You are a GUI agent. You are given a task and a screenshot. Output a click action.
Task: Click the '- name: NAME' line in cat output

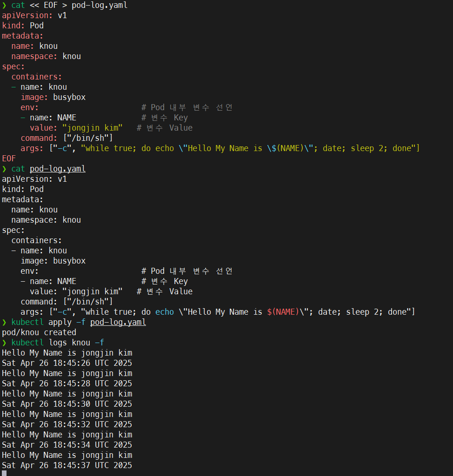[48, 281]
